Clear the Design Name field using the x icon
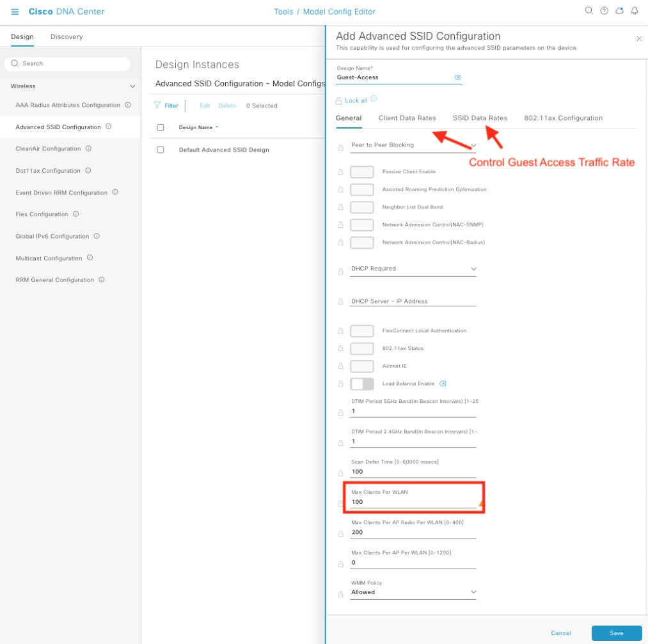 tap(457, 77)
